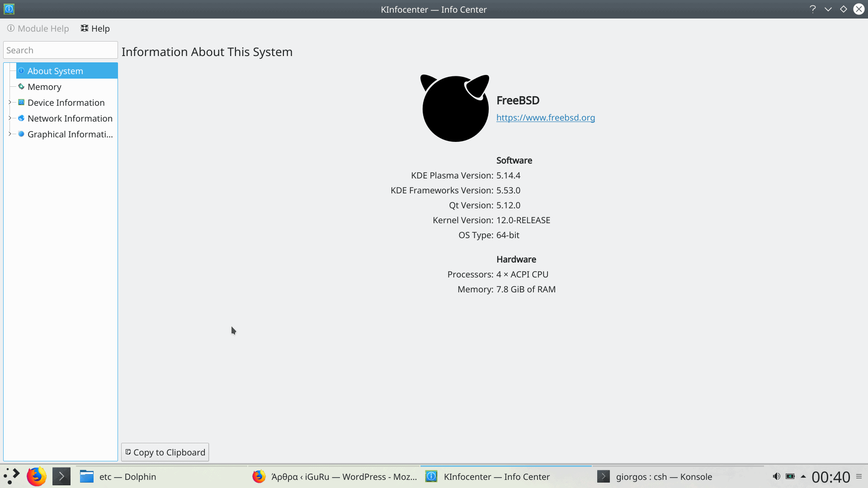Copy system info to clipboard
The image size is (868, 488).
point(165,452)
